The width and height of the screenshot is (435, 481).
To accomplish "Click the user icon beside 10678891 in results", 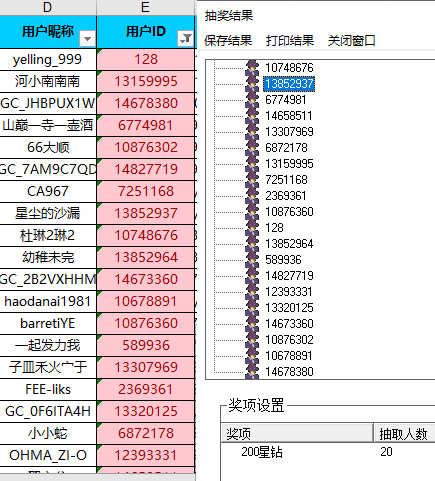I will 252,356.
